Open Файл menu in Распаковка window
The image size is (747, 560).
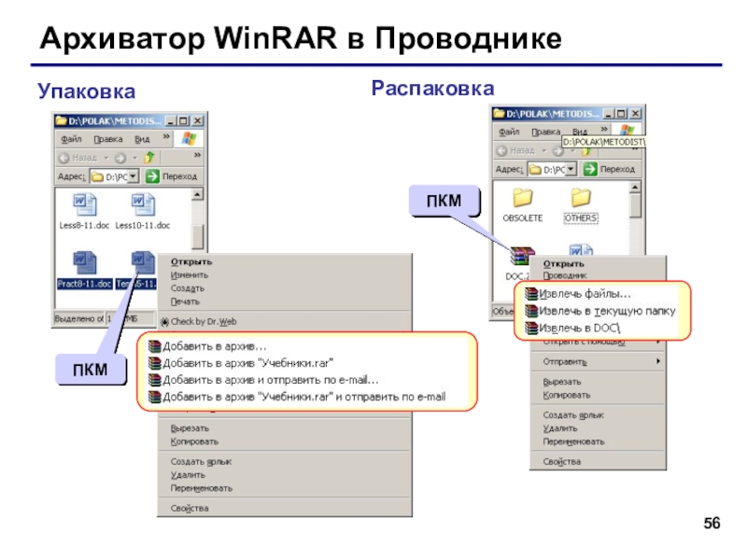click(x=509, y=132)
